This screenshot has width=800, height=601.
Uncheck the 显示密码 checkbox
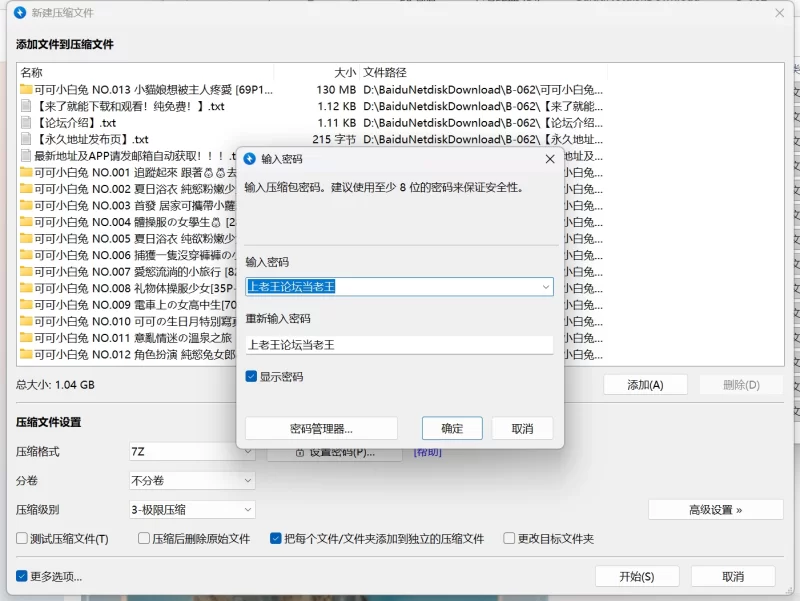(x=251, y=377)
